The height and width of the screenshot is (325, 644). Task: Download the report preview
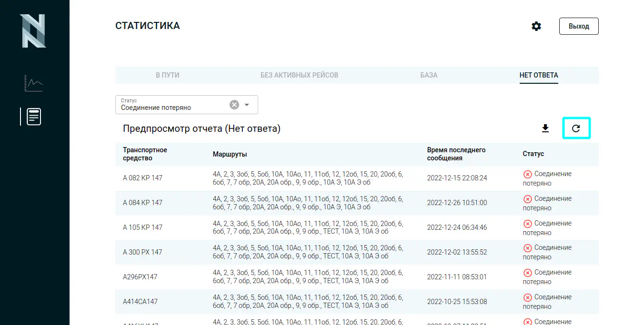[545, 128]
